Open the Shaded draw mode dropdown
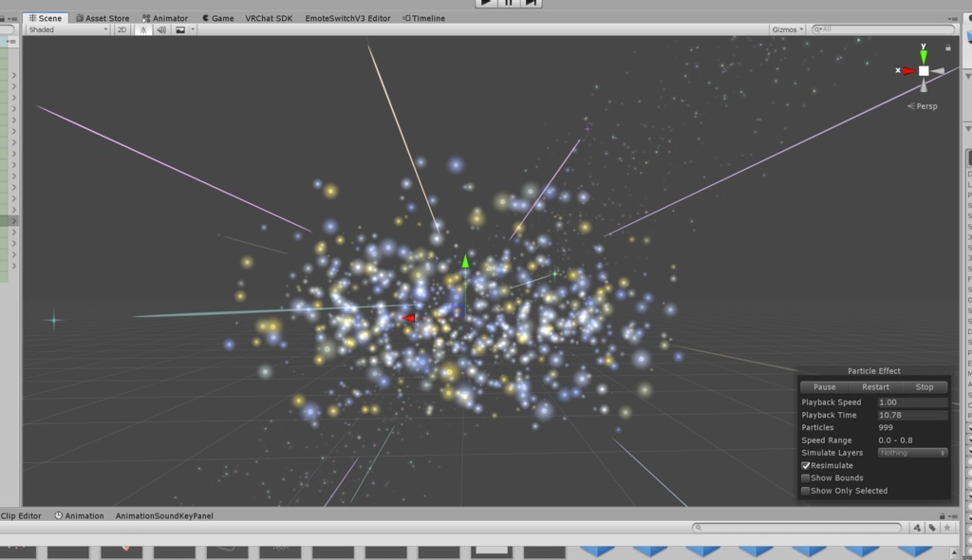The height and width of the screenshot is (560, 972). click(x=68, y=29)
